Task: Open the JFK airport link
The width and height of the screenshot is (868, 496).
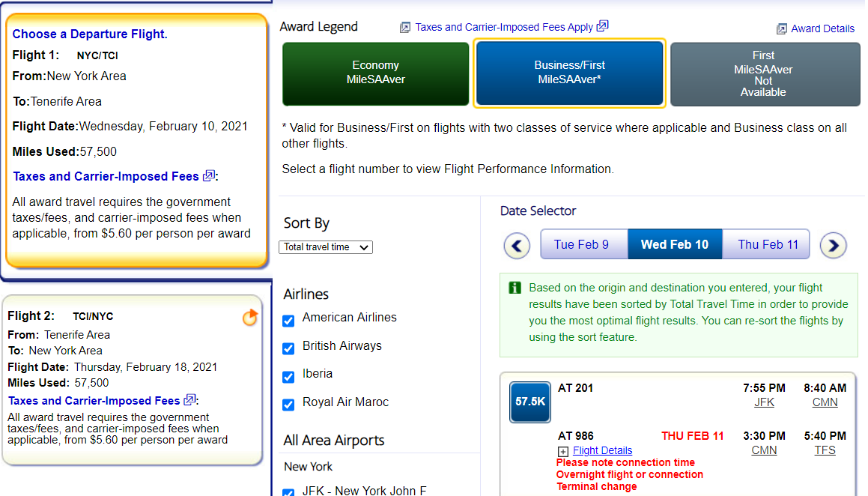Action: (x=764, y=402)
